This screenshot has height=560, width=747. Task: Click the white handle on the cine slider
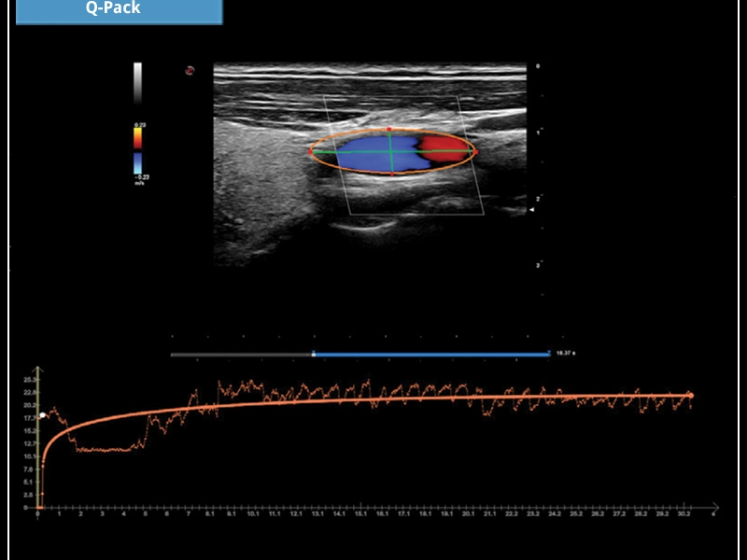(x=313, y=354)
